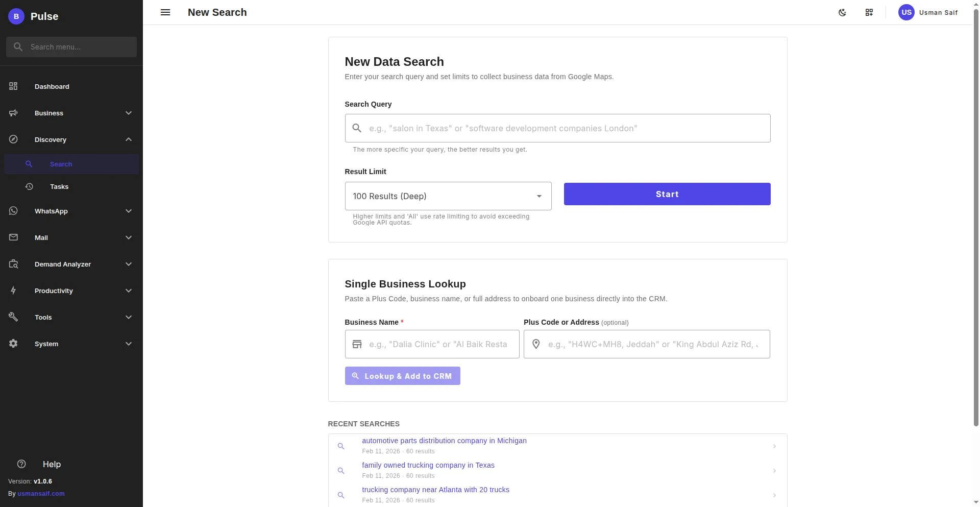The image size is (980, 507).
Task: Click the Help question mark icon
Action: point(21,464)
